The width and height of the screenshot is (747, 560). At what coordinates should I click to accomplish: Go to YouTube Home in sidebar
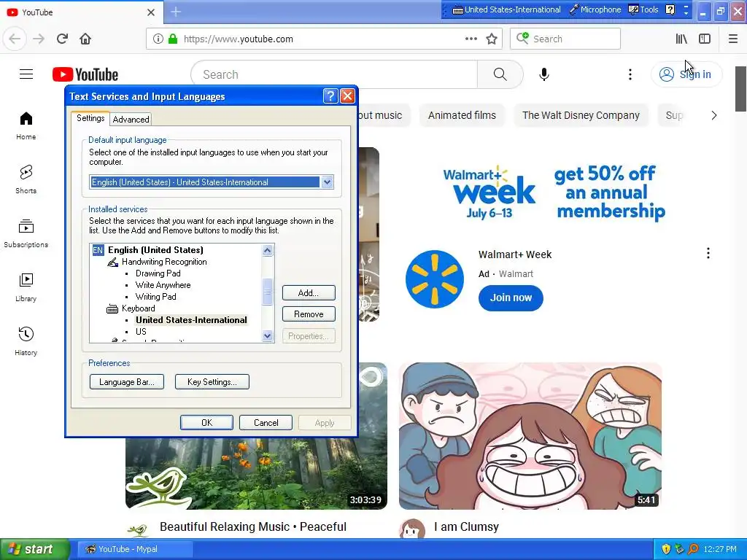(x=26, y=125)
